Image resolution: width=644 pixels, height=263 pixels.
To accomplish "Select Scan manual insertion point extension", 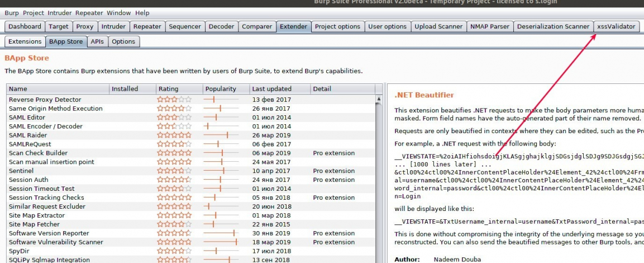I will click(190, 162).
